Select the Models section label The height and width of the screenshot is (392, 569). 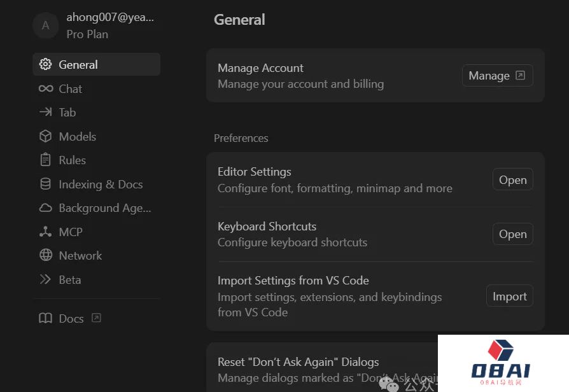[x=78, y=137]
